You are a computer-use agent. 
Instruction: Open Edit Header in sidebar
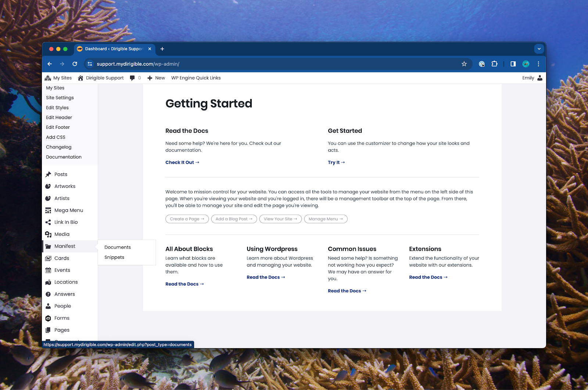59,118
